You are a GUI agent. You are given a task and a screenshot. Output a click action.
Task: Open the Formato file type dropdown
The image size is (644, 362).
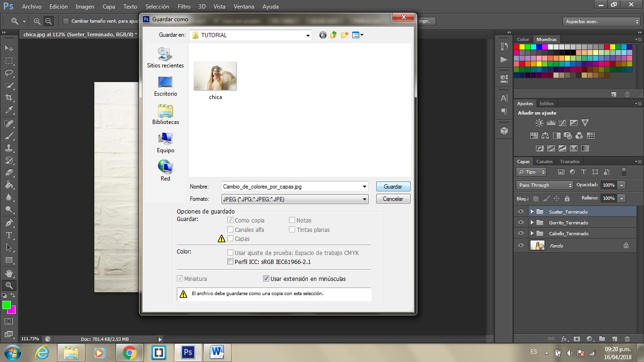pos(295,199)
